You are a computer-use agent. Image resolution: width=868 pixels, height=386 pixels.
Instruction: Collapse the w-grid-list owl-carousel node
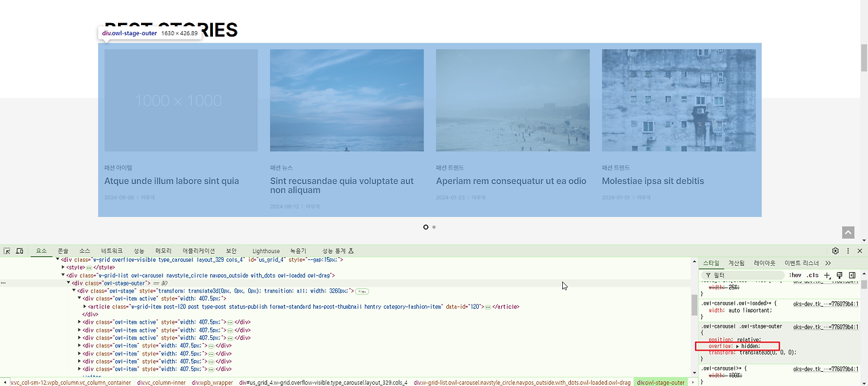[63, 275]
